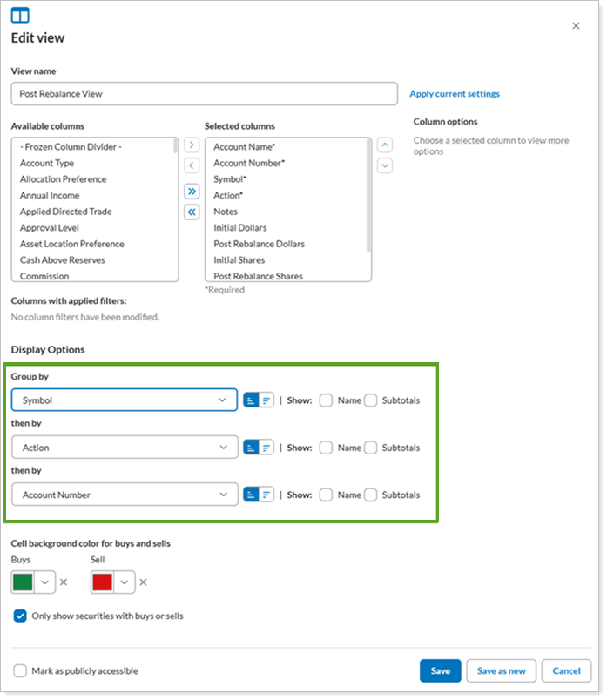The image size is (607, 700).
Task: Enable Subtotals for Symbol grouping
Action: 371,400
